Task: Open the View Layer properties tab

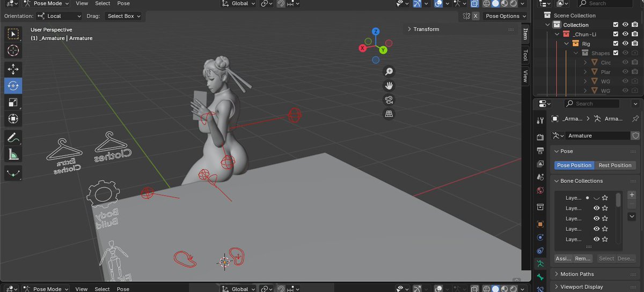Action: pyautogui.click(x=540, y=164)
